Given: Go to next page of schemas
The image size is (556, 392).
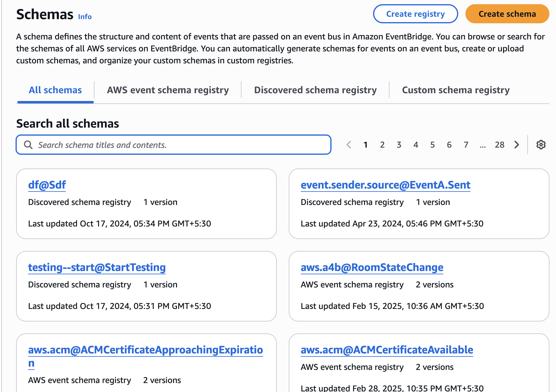Looking at the screenshot, I should pyautogui.click(x=517, y=145).
